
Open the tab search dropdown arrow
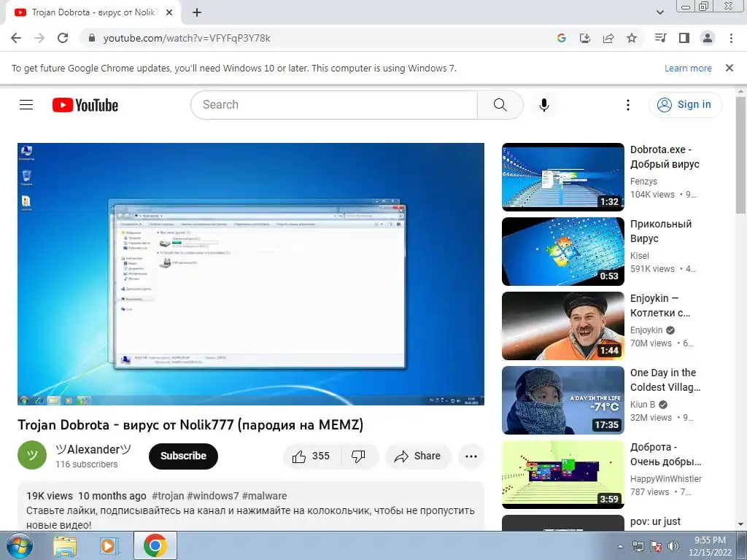coord(660,12)
